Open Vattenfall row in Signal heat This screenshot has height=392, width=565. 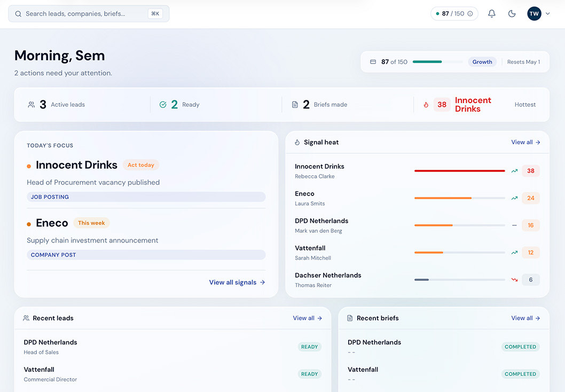point(417,253)
